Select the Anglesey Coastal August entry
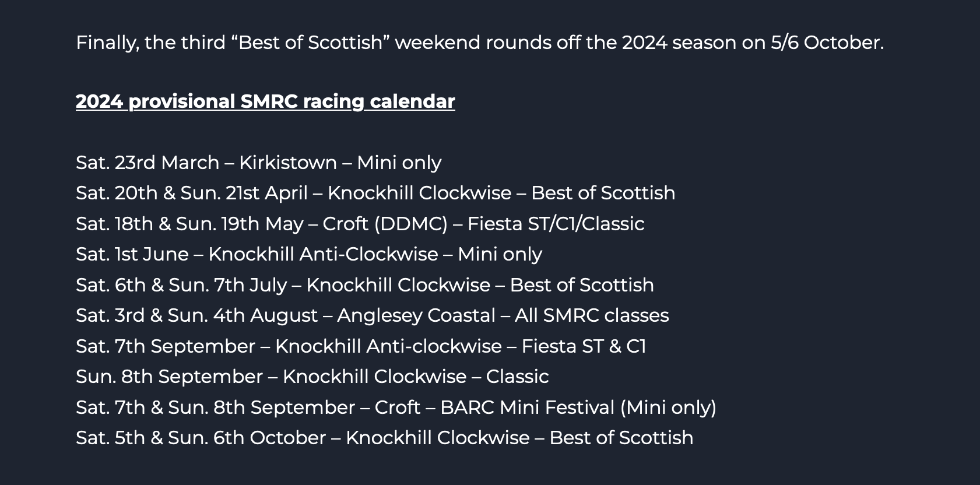Screen dimensions: 980x485 coord(372,315)
